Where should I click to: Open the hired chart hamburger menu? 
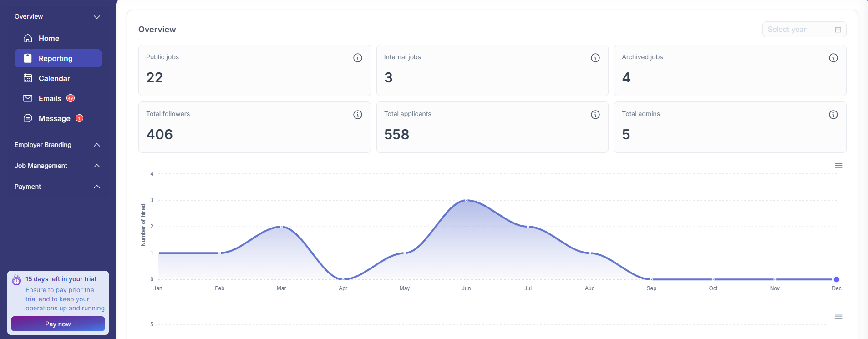coord(838,166)
